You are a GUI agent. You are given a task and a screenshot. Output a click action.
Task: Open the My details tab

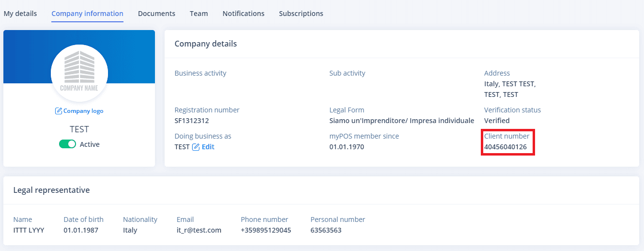(20, 14)
